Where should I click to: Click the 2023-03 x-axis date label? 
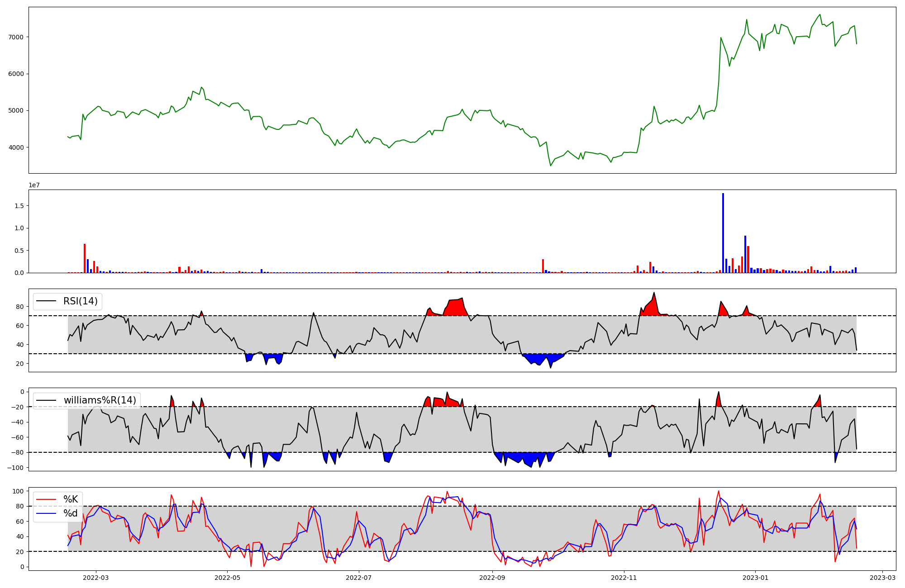pyautogui.click(x=882, y=578)
